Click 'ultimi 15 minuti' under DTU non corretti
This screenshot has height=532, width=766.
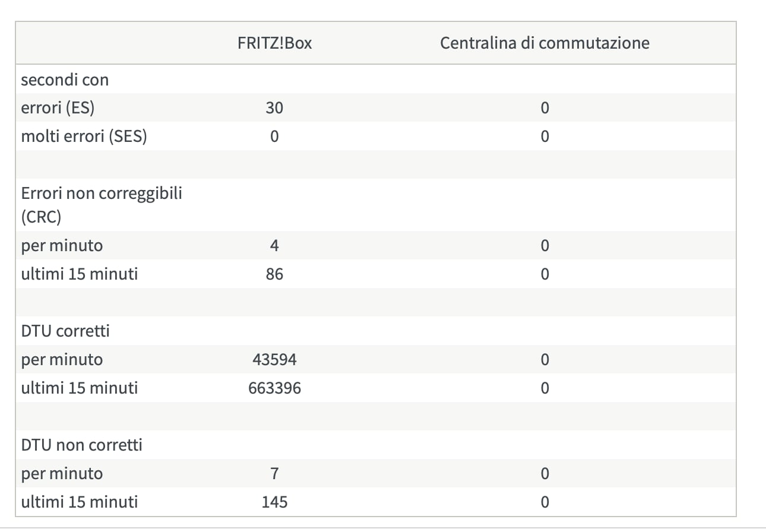coord(80,502)
